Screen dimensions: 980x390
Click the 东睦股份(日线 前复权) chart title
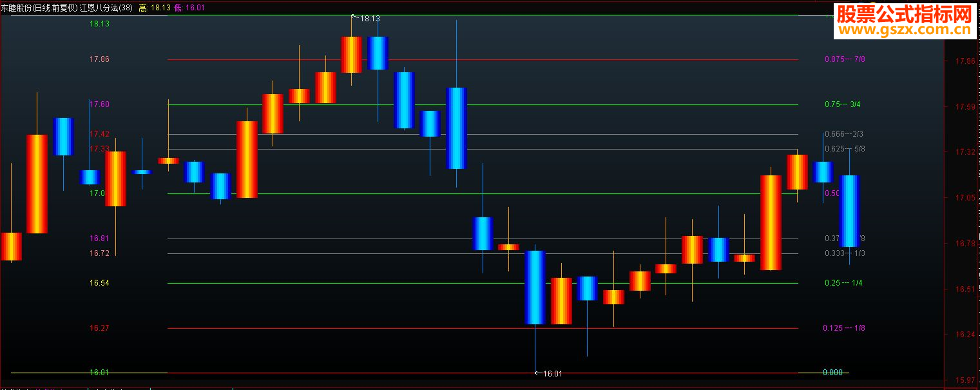click(x=39, y=8)
